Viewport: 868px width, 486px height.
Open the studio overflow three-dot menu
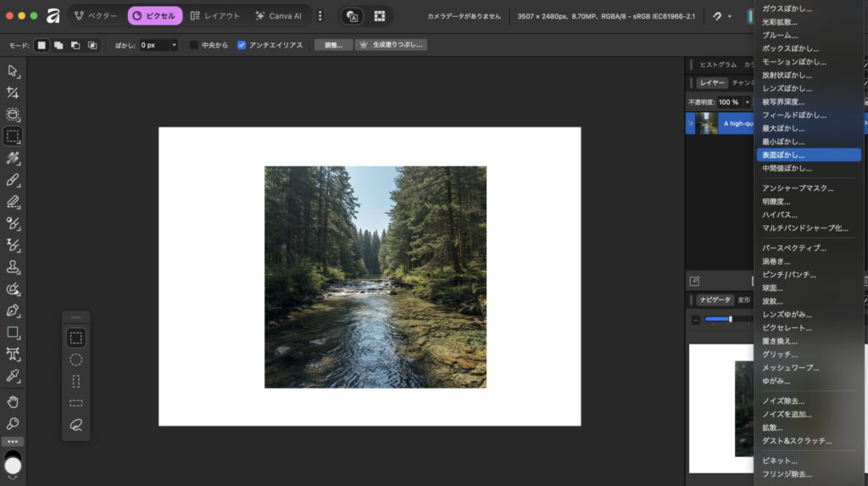click(320, 16)
